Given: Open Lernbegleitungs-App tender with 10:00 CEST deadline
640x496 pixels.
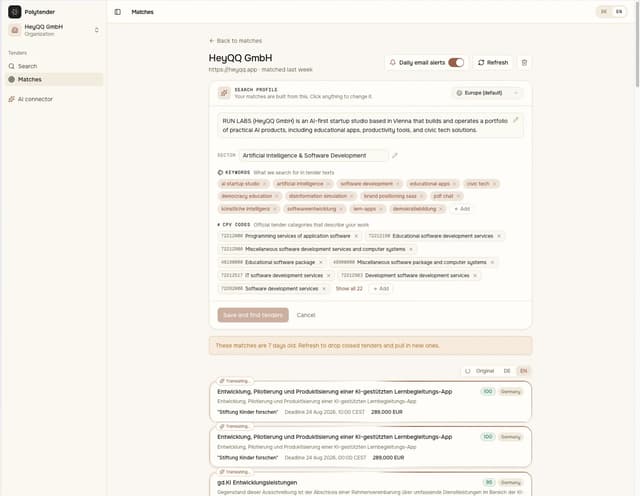Looking at the screenshot, I should [370, 402].
